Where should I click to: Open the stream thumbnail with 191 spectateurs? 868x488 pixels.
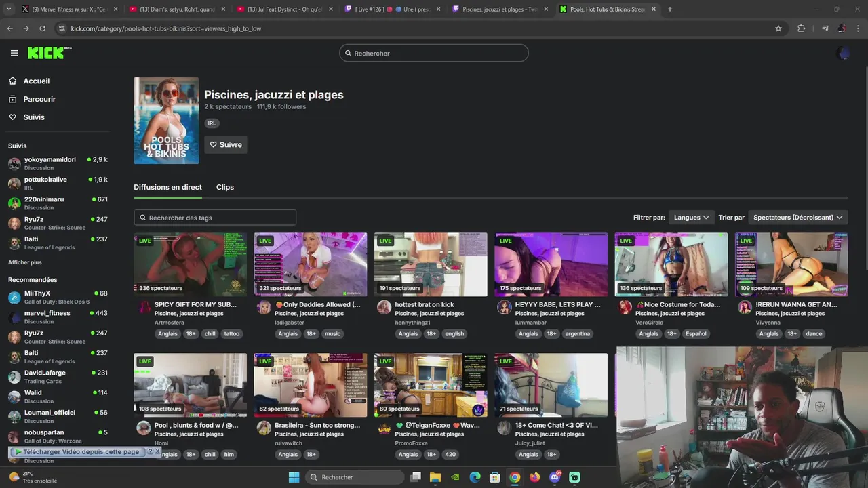(x=431, y=264)
